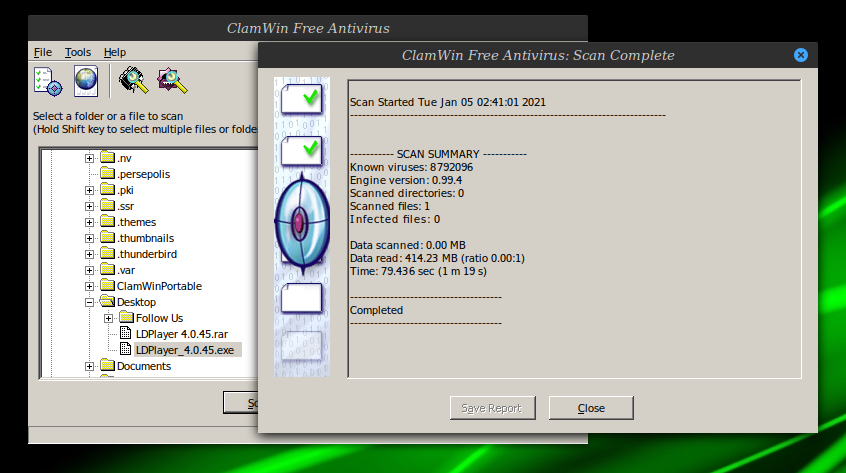Collapse the Desktop folder node
This screenshot has height=473, width=846.
[x=90, y=303]
